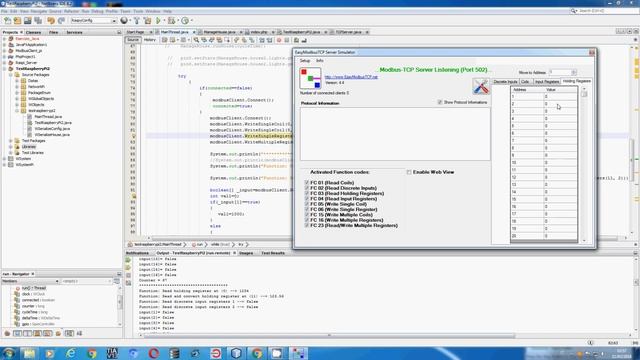Open Run Project dropdown arrow
Viewport: 640px width, 360px height.
tap(163, 20)
